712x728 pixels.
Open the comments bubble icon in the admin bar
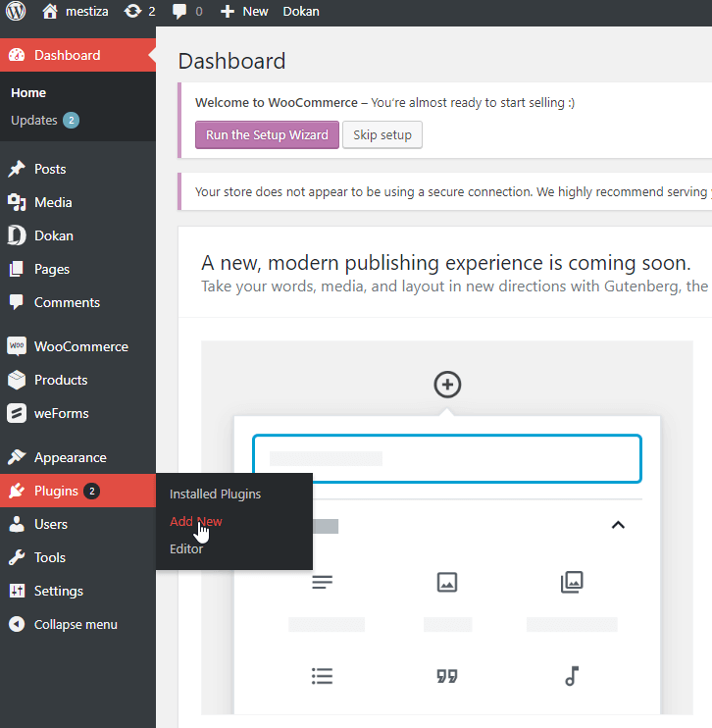click(179, 11)
